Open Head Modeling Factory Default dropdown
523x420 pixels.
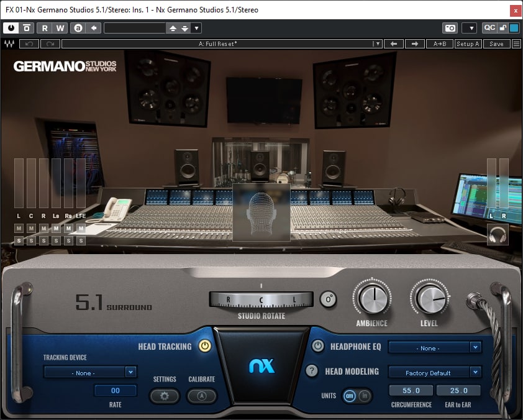[x=435, y=372]
